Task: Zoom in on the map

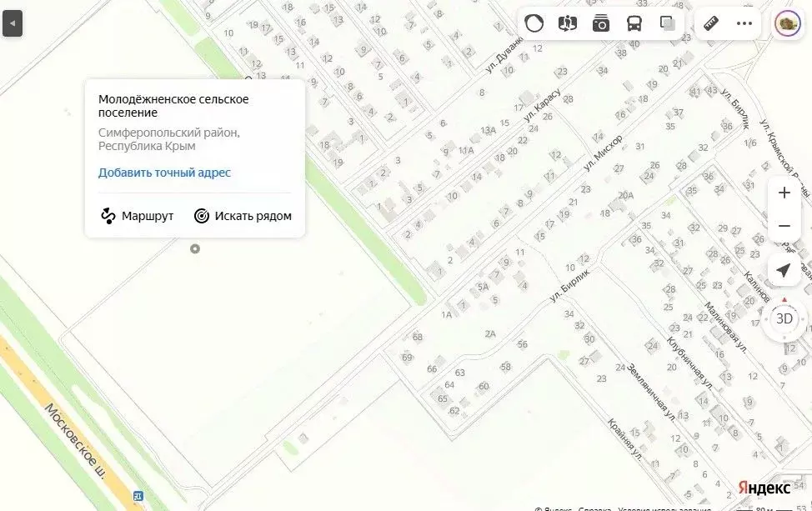Action: coord(784,193)
